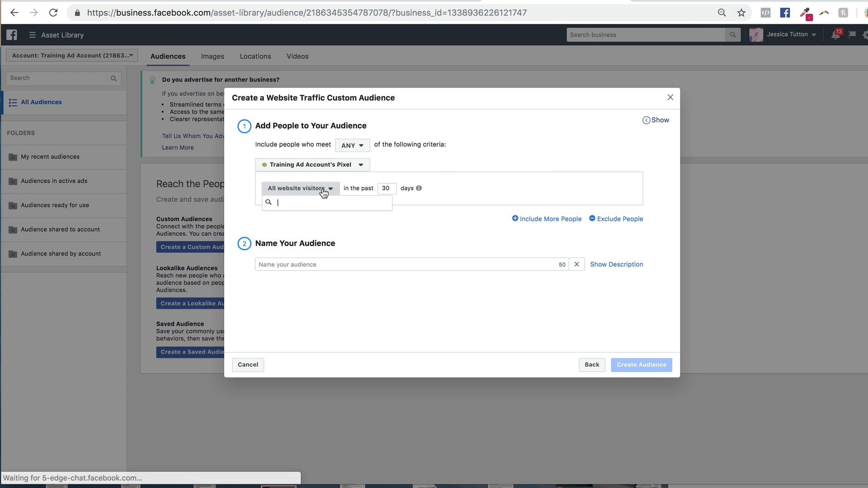
Task: Click the flag icon in the header
Action: 853,35
